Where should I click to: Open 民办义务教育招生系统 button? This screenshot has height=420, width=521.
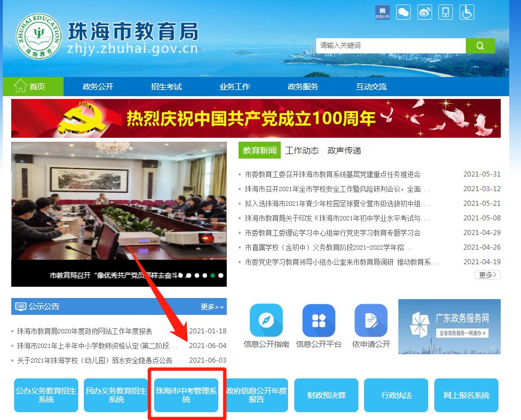pos(116,395)
